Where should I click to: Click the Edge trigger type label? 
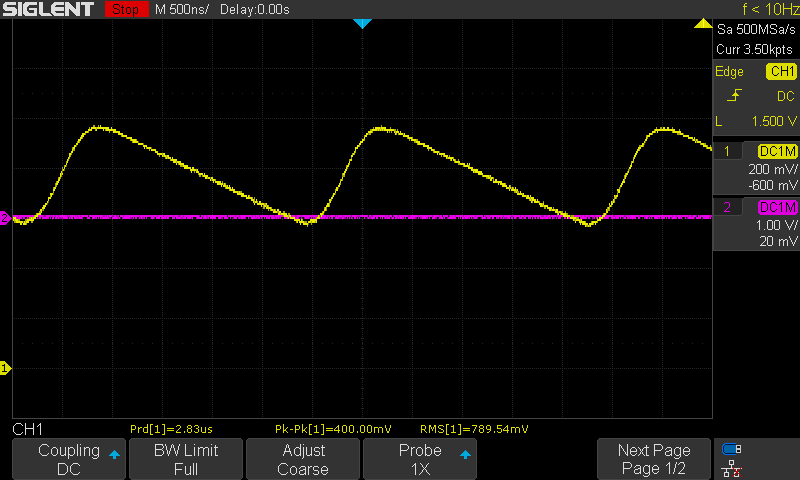729,71
